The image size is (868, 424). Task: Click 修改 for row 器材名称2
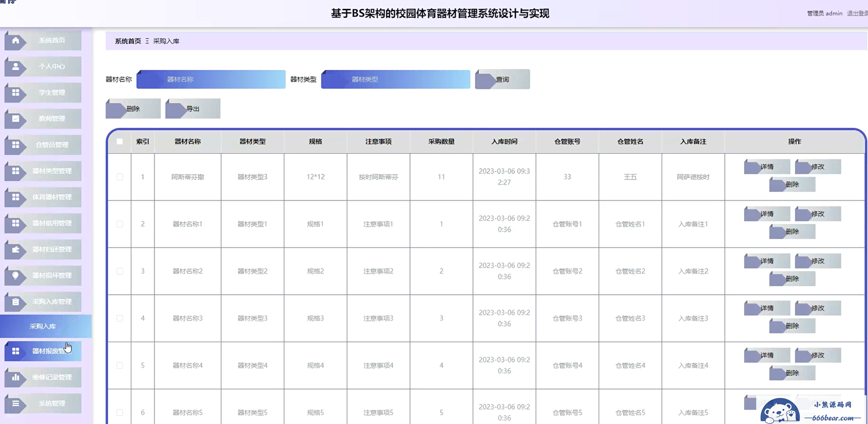point(818,261)
